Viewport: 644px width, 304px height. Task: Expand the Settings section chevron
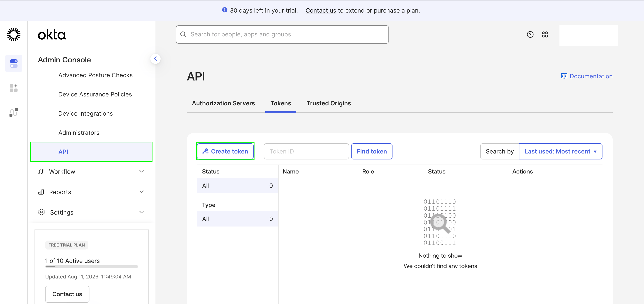point(141,212)
